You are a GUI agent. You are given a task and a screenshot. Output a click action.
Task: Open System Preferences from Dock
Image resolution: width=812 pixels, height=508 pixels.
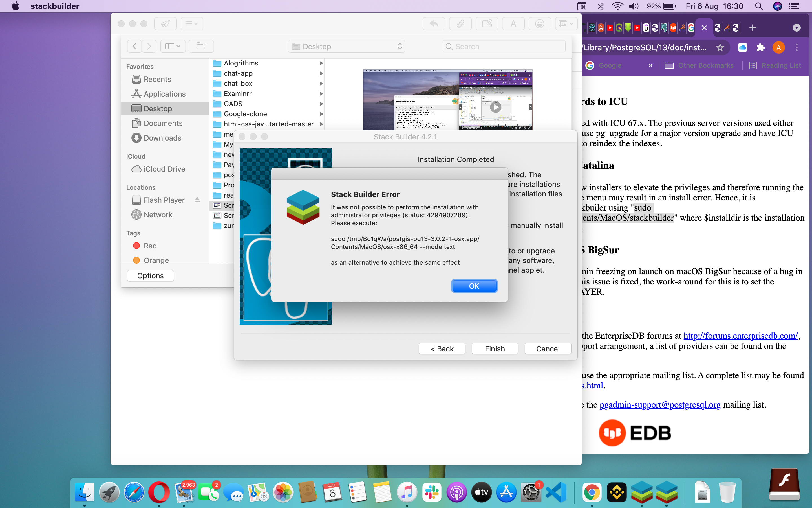[531, 492]
